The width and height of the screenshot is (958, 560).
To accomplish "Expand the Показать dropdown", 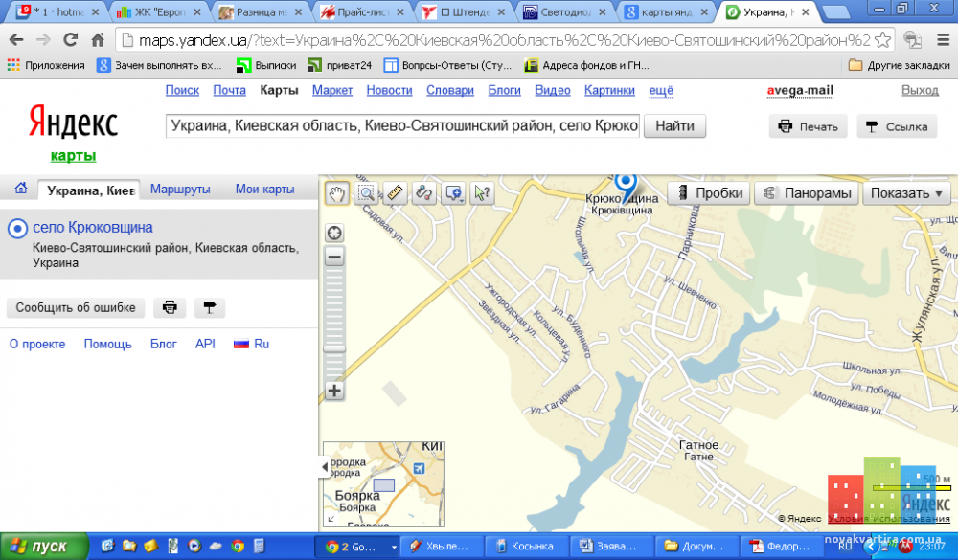I will 906,193.
